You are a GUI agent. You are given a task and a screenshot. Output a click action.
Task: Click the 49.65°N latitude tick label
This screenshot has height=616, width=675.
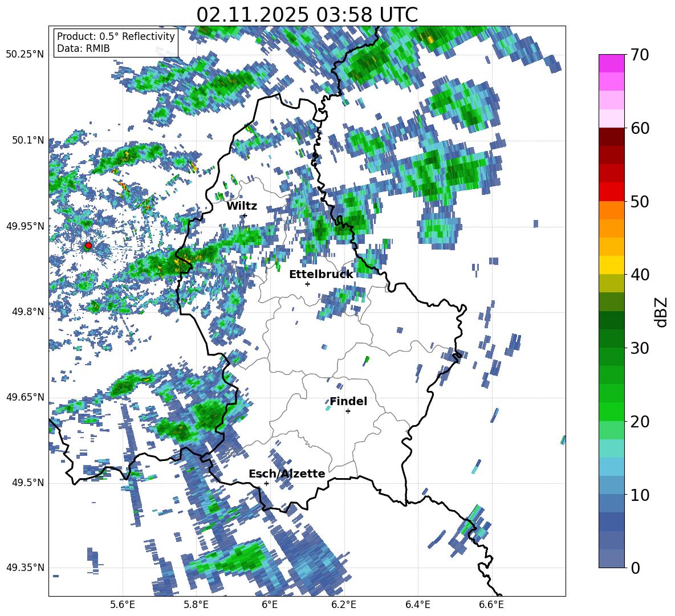(x=25, y=397)
